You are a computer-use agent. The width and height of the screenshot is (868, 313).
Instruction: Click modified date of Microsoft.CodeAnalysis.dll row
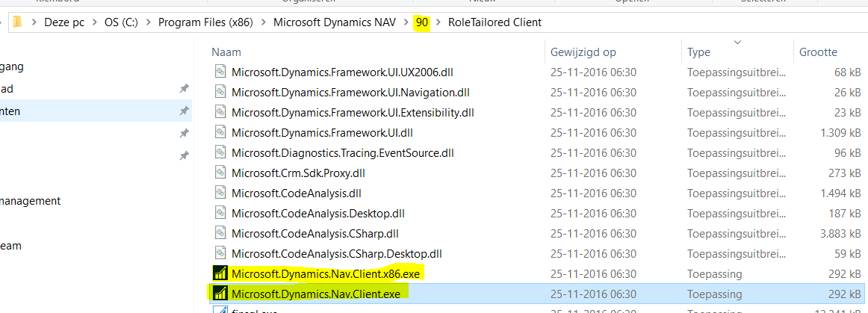[x=593, y=193]
